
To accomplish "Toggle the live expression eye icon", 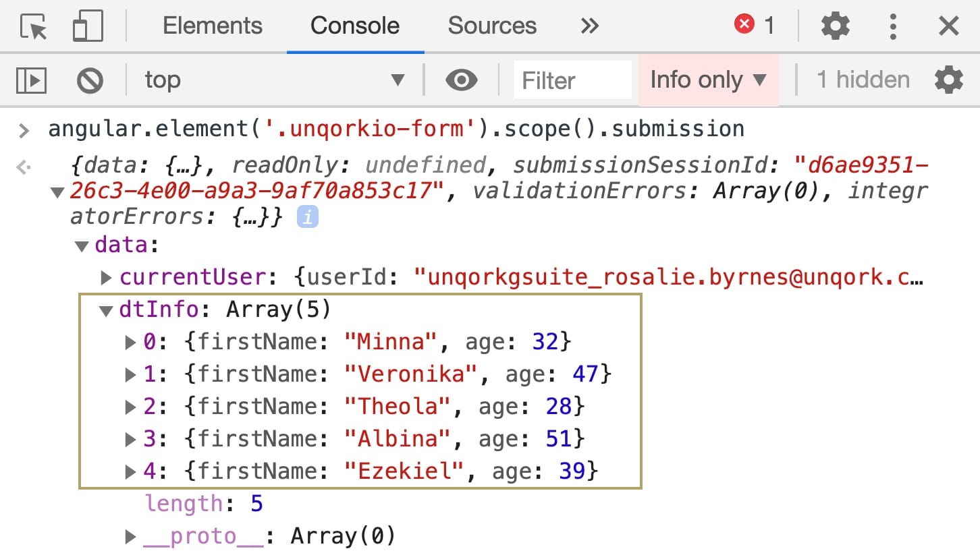I will [462, 80].
